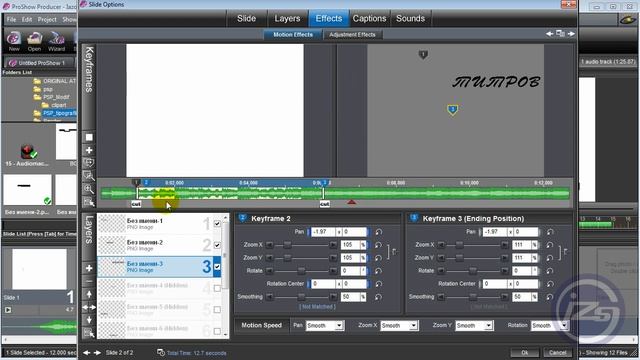Select the Effects tab

tap(329, 18)
